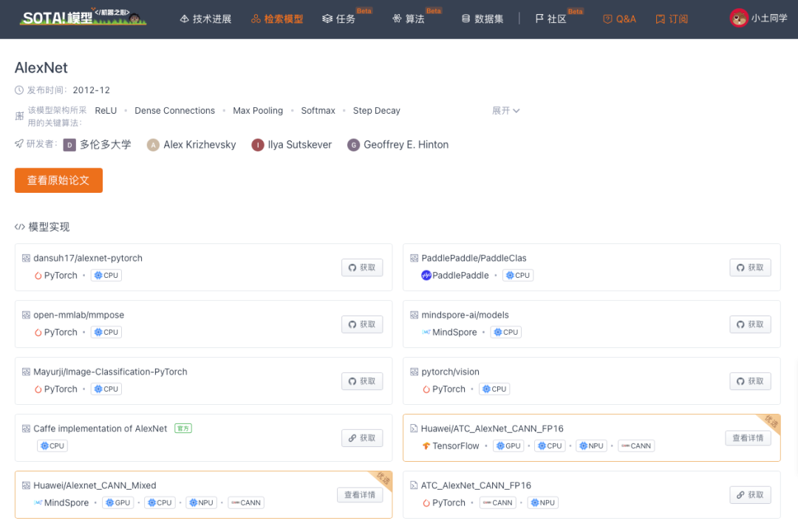Open the pytorch/vision implementation title

[450, 372]
